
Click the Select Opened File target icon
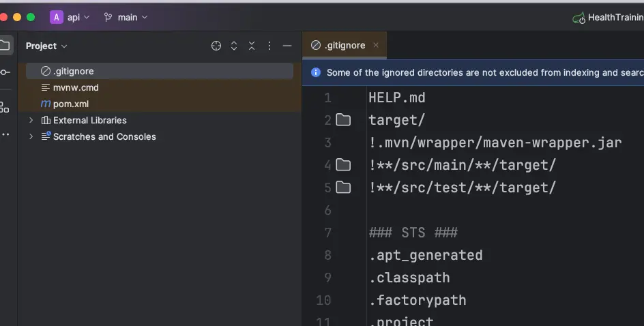tap(216, 46)
